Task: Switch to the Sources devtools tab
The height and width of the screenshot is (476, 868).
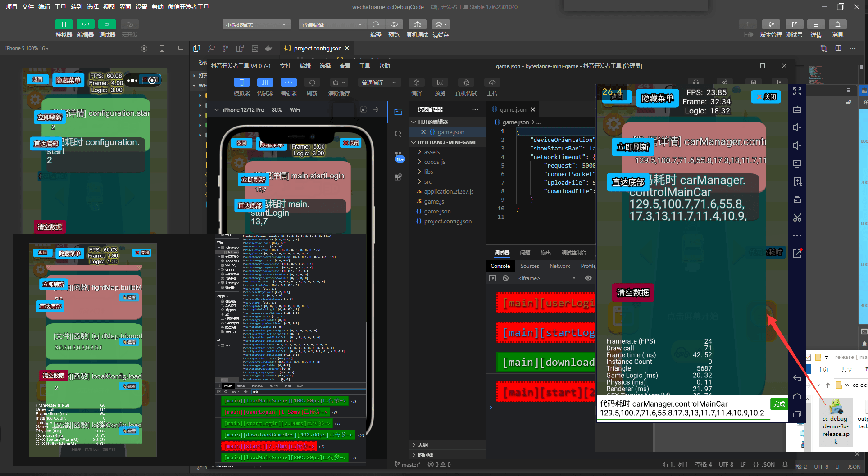Action: tap(529, 266)
